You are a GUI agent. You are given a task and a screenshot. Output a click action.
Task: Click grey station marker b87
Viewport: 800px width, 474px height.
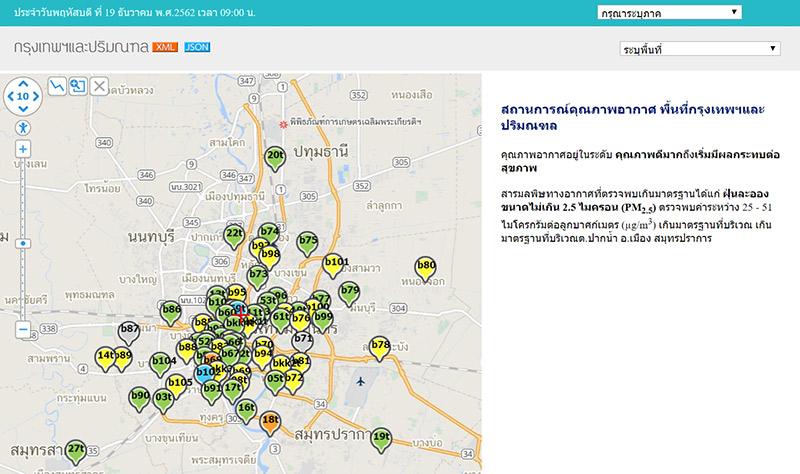[x=129, y=332]
